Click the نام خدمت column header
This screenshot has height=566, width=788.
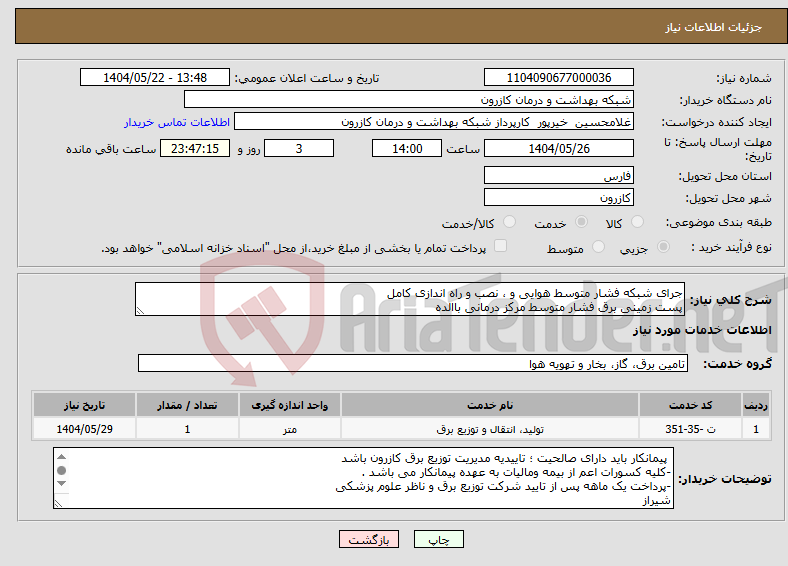pyautogui.click(x=490, y=405)
